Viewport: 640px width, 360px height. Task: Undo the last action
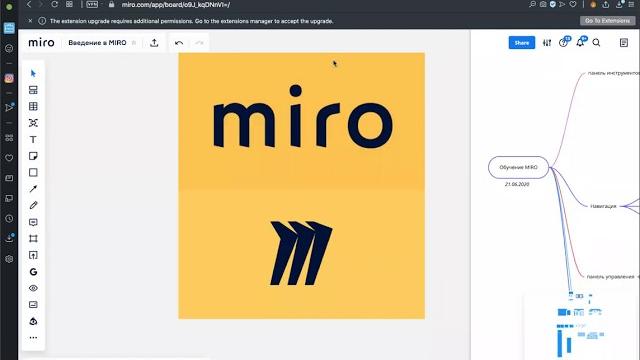tap(179, 43)
